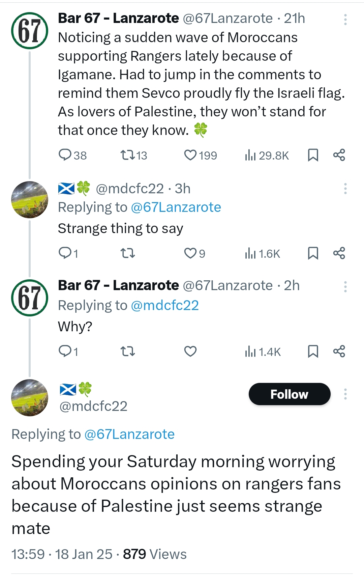The width and height of the screenshot is (364, 588).
Task: Open Bar 67 profile picture at top
Action: click(x=30, y=31)
